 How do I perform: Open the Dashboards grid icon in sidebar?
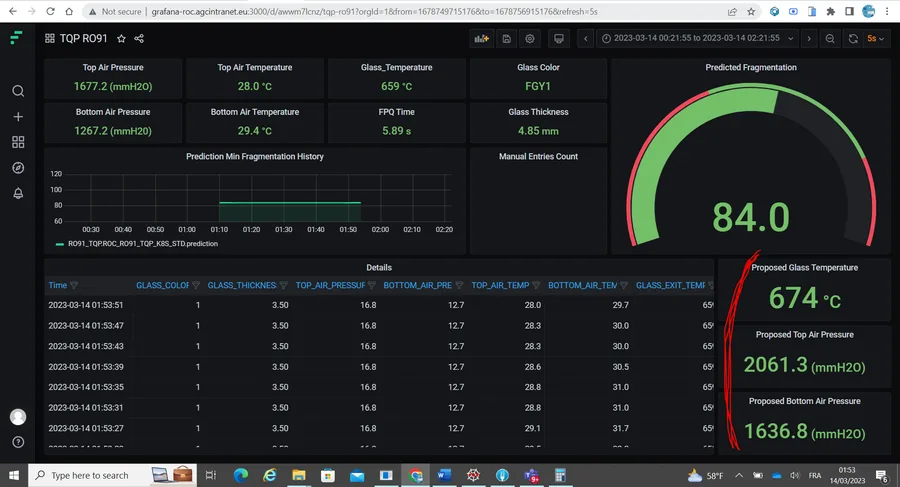[x=18, y=142]
